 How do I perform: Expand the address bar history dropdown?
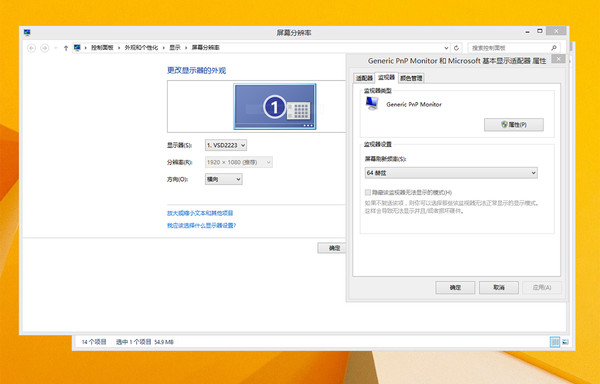[446, 48]
